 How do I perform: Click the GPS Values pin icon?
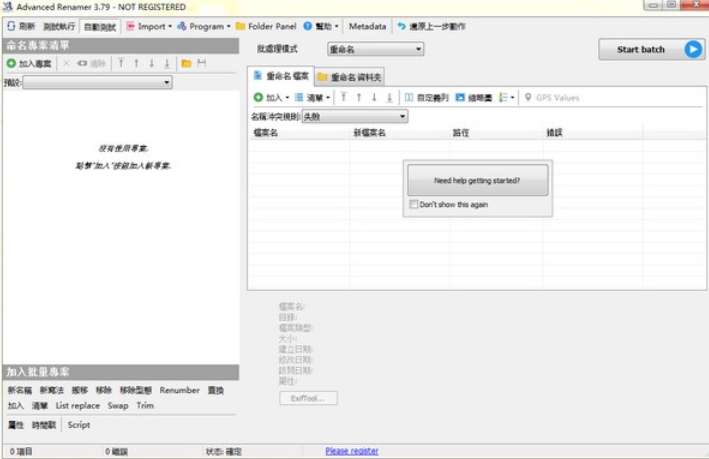[x=528, y=97]
